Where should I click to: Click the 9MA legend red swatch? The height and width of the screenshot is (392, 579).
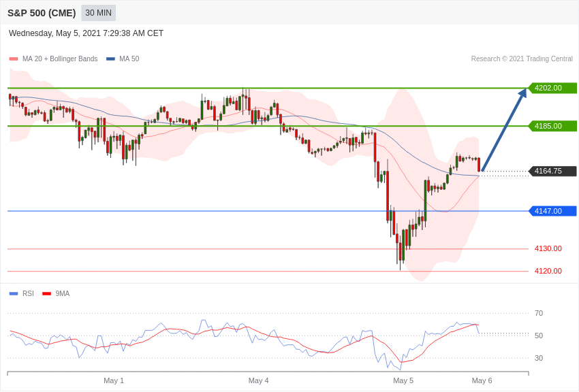(47, 294)
